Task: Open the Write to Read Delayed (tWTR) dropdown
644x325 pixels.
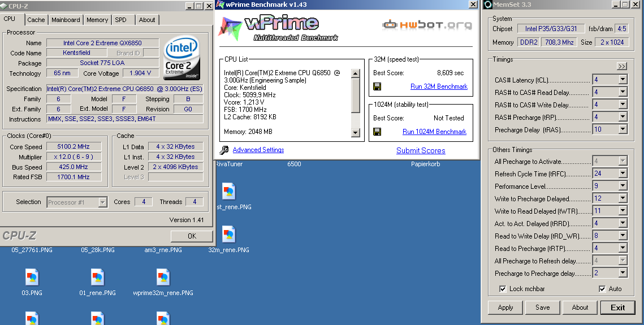Action: point(623,211)
